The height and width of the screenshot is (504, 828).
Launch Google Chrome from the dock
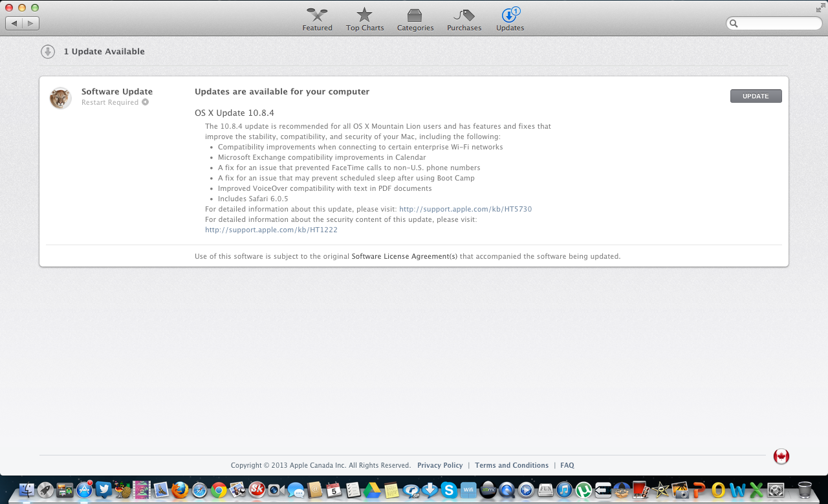219,490
